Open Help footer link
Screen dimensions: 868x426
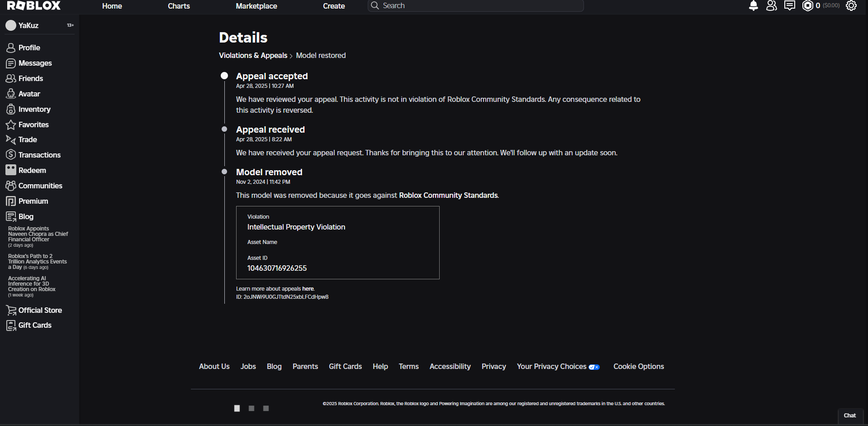tap(380, 366)
